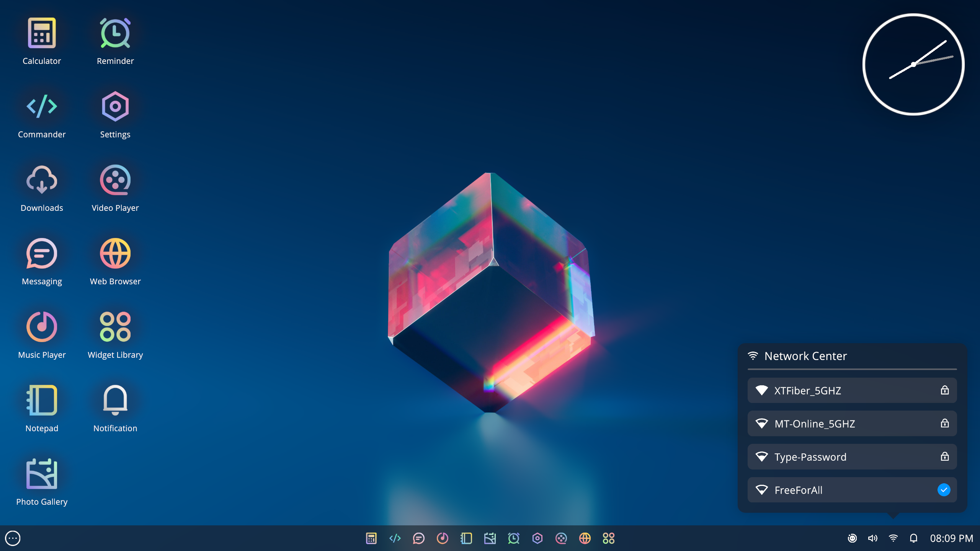The width and height of the screenshot is (980, 551).
Task: Launch Photo Gallery from the desktop
Action: 42,474
